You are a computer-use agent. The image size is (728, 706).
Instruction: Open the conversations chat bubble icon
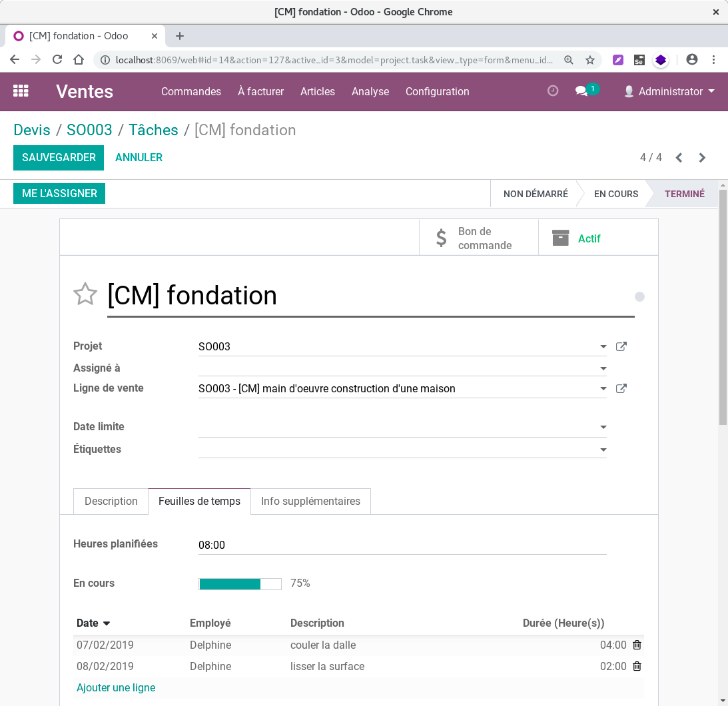pyautogui.click(x=581, y=91)
